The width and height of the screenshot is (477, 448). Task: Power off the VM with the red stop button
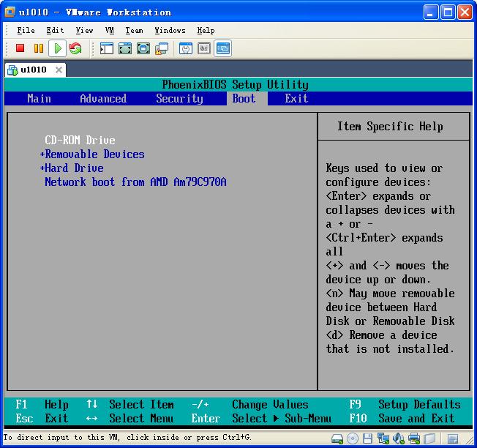(x=20, y=48)
